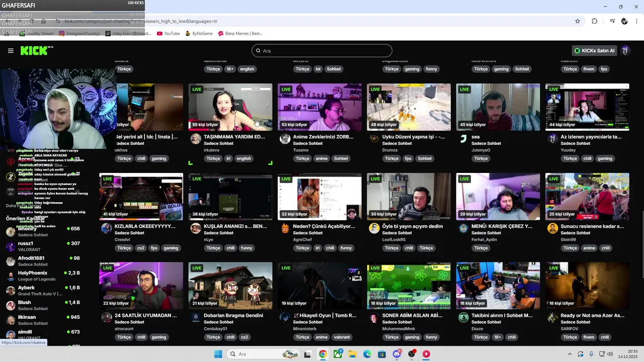Click Cerdukay01 channel avatar icon
The width and height of the screenshot is (644, 362).
click(x=196, y=318)
